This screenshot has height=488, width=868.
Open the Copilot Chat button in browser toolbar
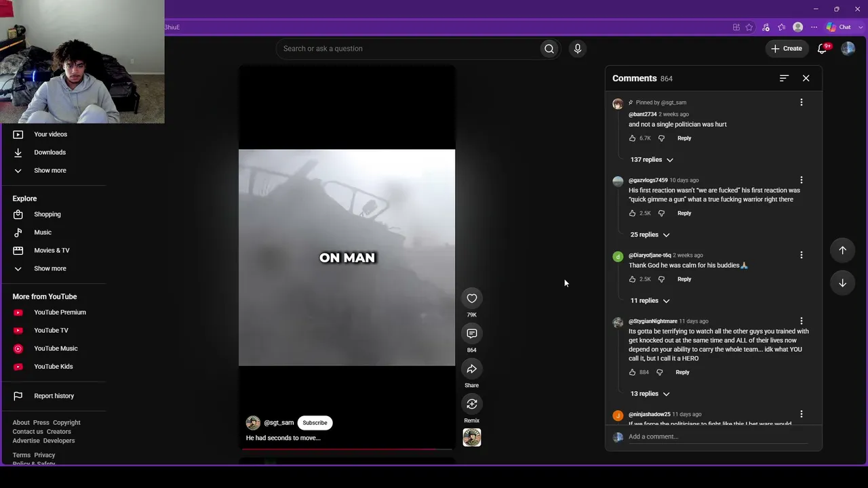pos(839,27)
